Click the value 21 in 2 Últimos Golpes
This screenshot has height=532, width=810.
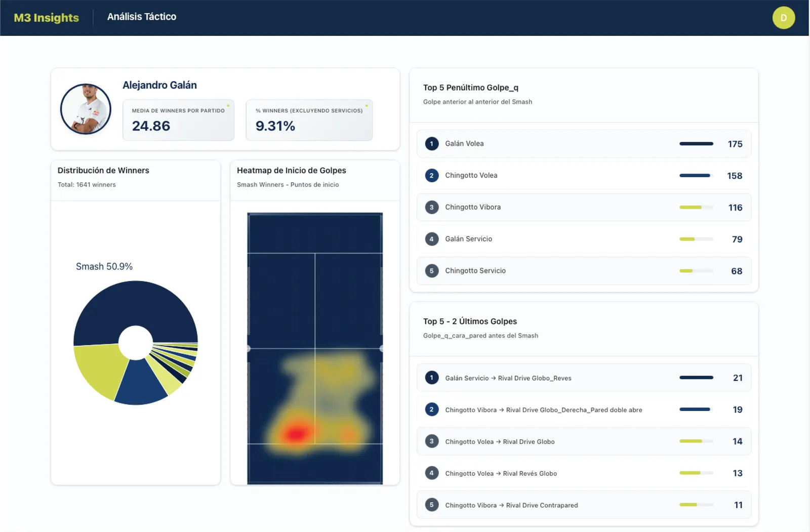click(x=738, y=378)
